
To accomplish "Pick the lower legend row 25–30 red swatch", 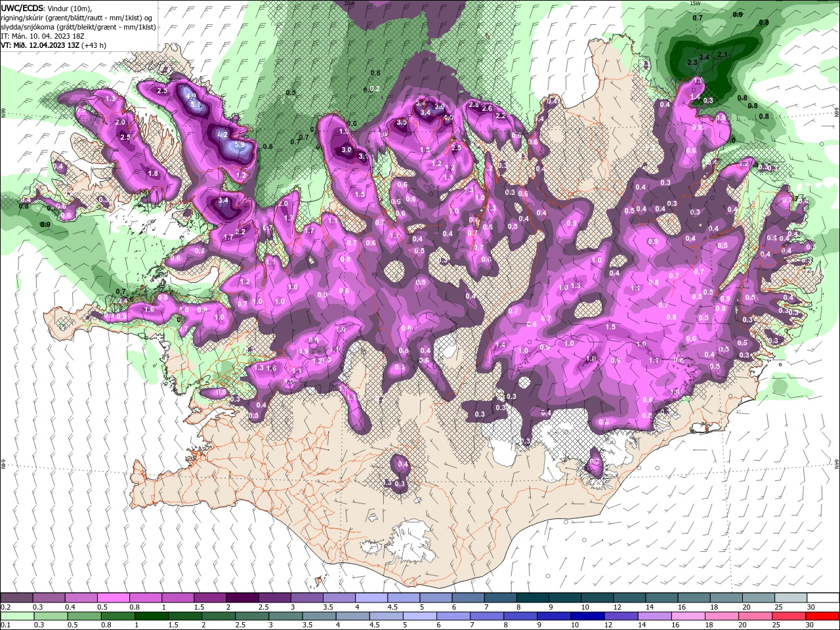I will coord(789,616).
